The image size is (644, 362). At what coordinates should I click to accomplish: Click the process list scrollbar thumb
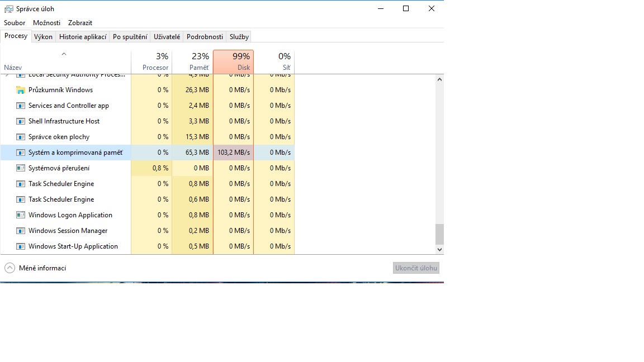coord(439,234)
